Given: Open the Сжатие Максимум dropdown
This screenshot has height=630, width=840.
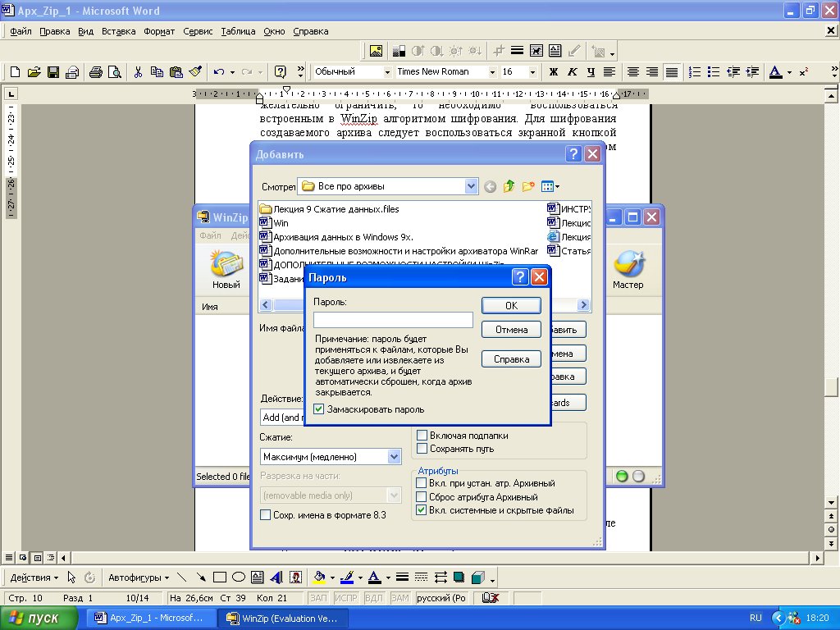Looking at the screenshot, I should (x=395, y=457).
